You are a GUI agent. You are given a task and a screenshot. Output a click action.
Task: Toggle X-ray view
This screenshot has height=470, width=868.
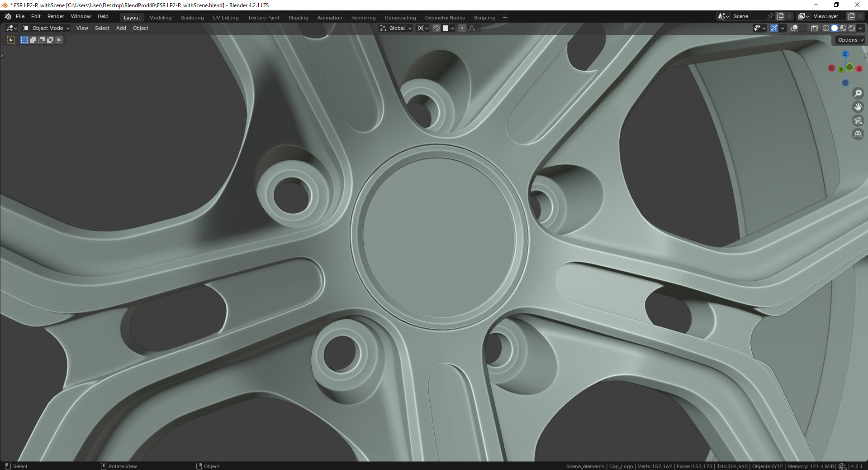pos(815,28)
